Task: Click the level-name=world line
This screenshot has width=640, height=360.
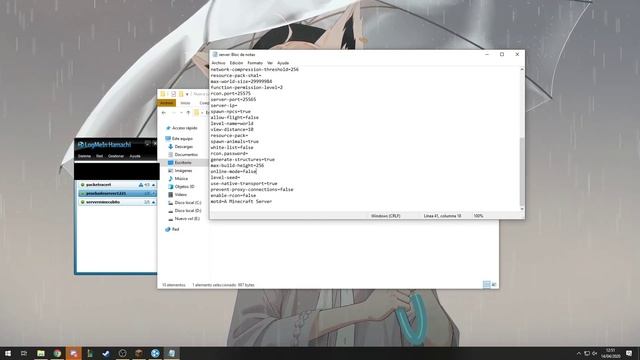Action: click(232, 123)
